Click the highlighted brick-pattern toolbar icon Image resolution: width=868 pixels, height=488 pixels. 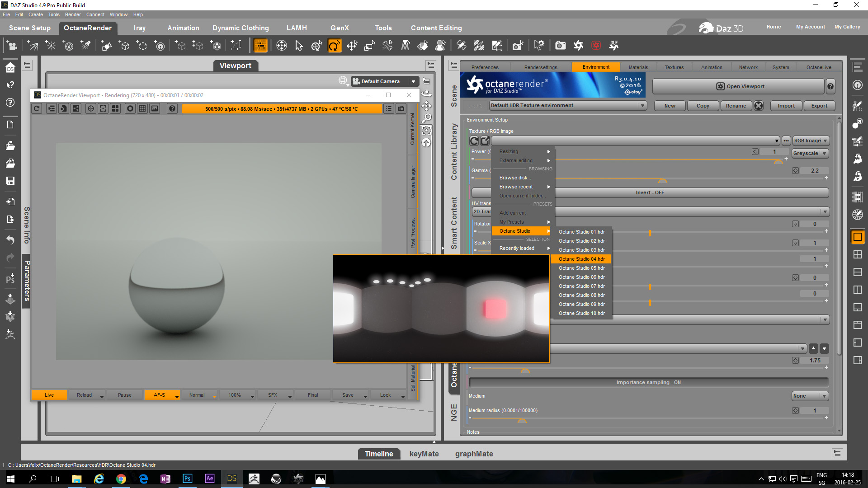pyautogui.click(x=260, y=45)
